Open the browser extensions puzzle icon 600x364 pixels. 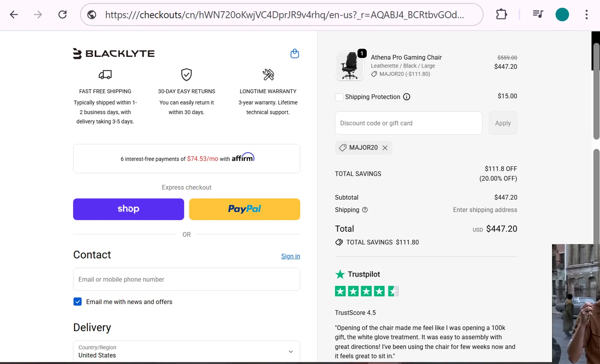click(501, 15)
